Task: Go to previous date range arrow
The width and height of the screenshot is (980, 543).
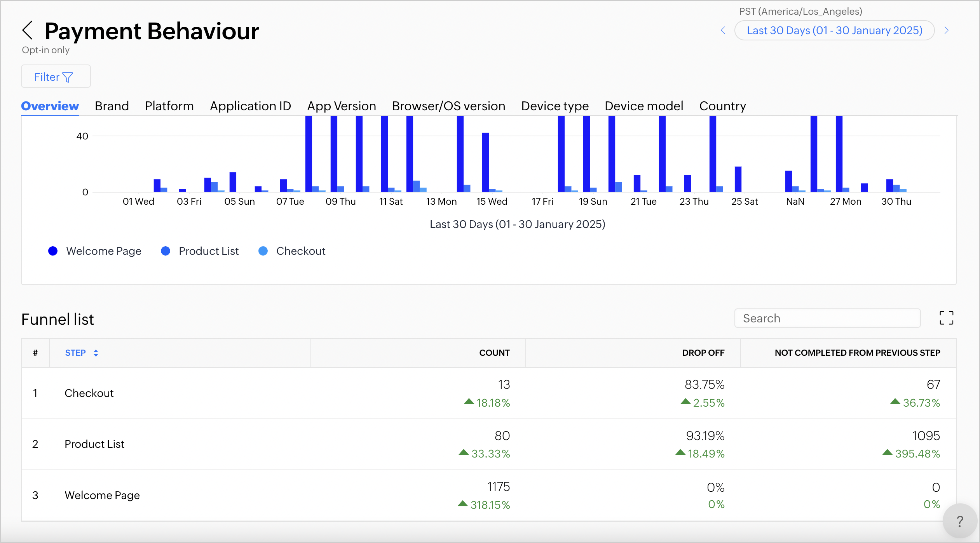Action: [x=723, y=30]
